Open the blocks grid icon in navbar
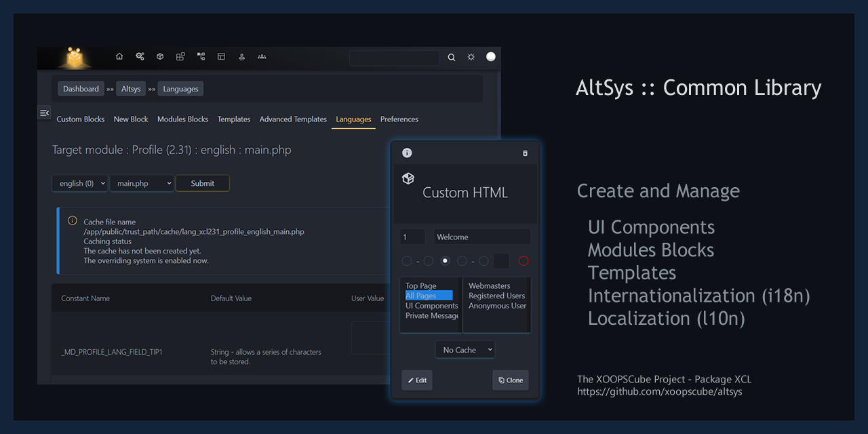This screenshot has width=868, height=434. [x=180, y=57]
